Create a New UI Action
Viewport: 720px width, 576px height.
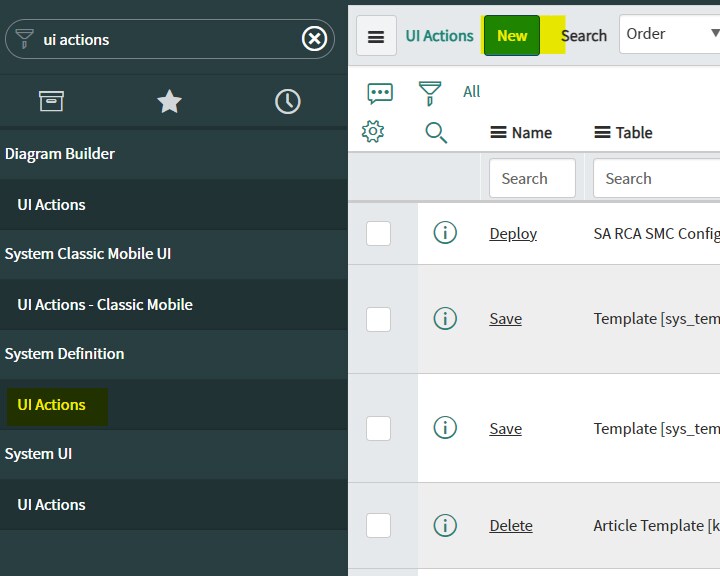click(x=512, y=35)
